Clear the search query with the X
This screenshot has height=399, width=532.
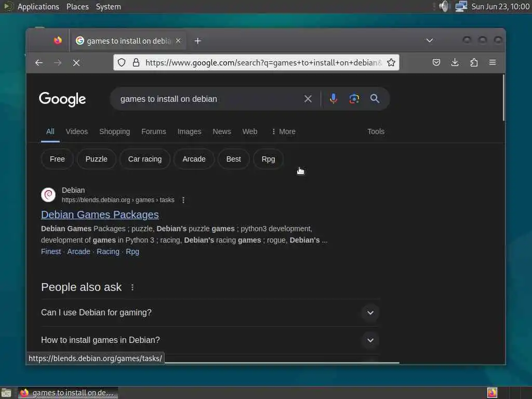308,99
